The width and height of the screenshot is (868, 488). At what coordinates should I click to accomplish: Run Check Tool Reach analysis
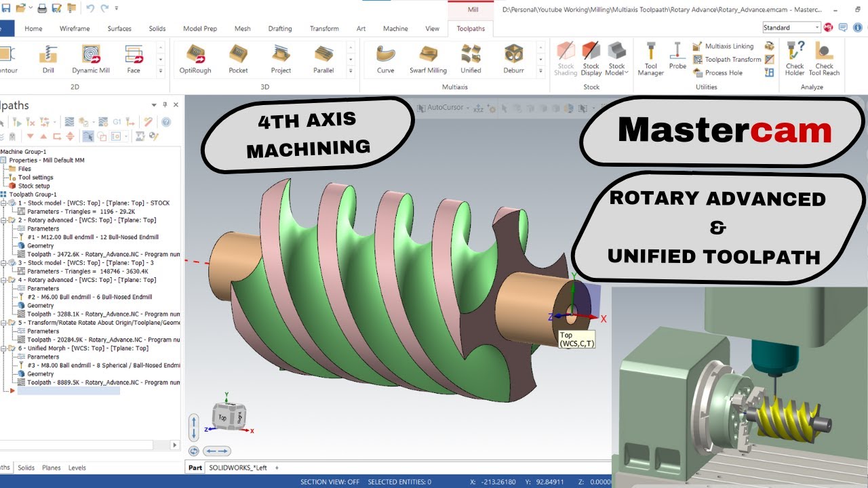(824, 59)
